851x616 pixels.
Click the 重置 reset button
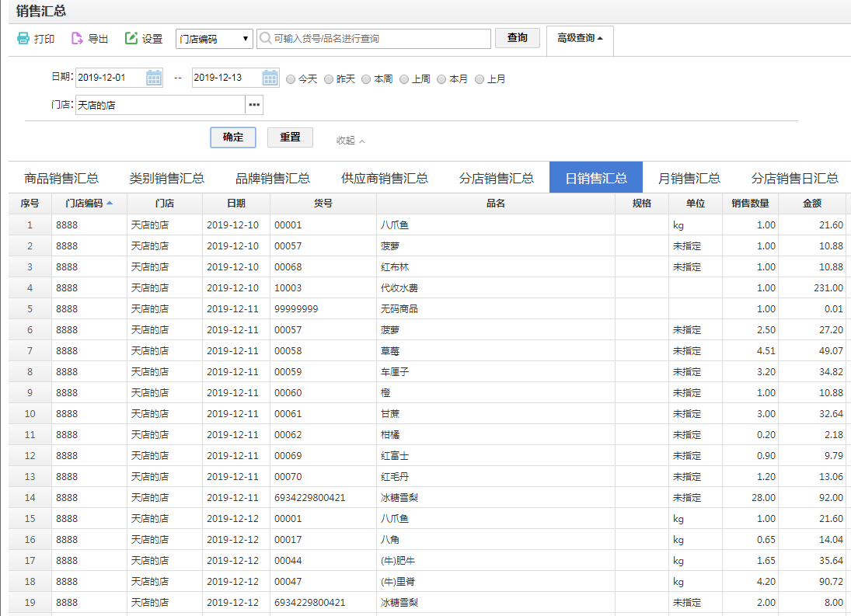click(290, 137)
